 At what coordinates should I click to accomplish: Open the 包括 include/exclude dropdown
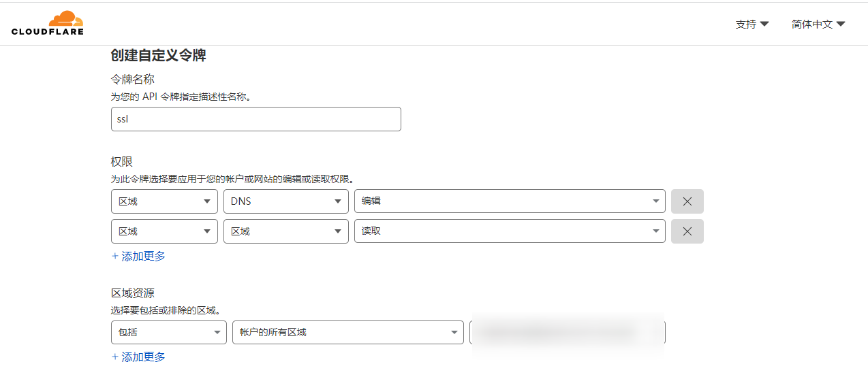tap(168, 332)
